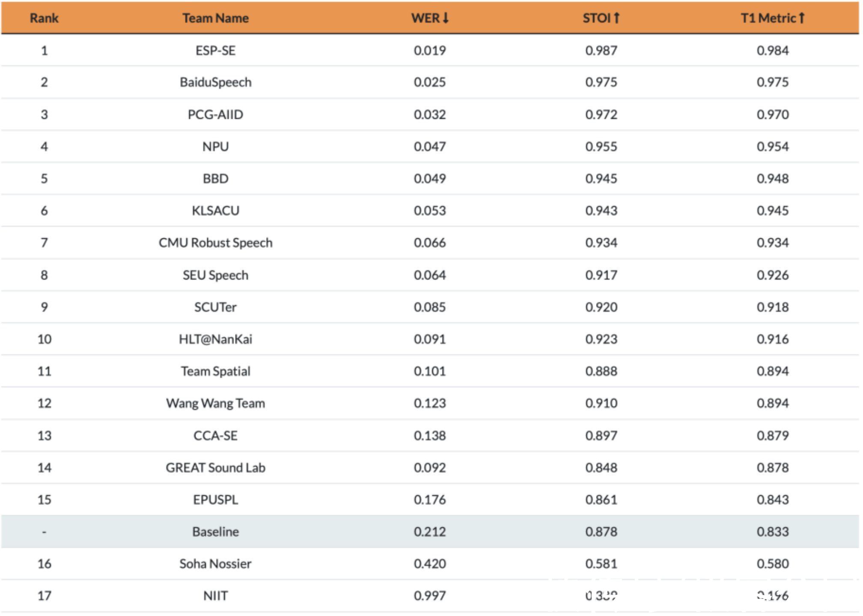
Task: Click the STOI up-arrow icon
Action: (617, 18)
